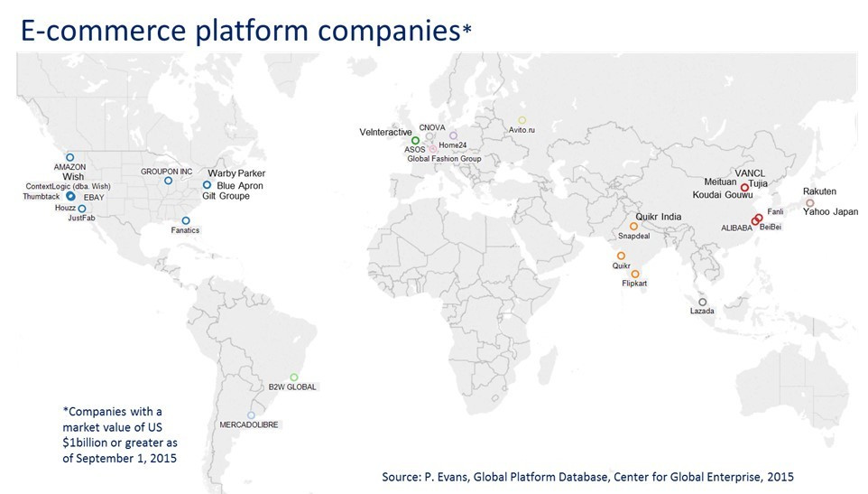Select the ALIBABA label
The image size is (868, 494).
tap(736, 228)
